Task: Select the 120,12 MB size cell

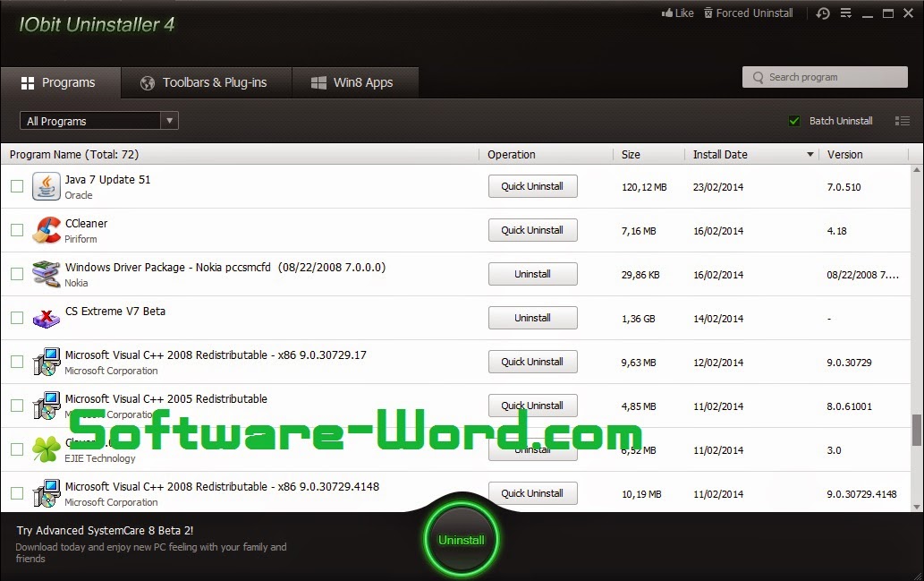Action: click(x=644, y=187)
